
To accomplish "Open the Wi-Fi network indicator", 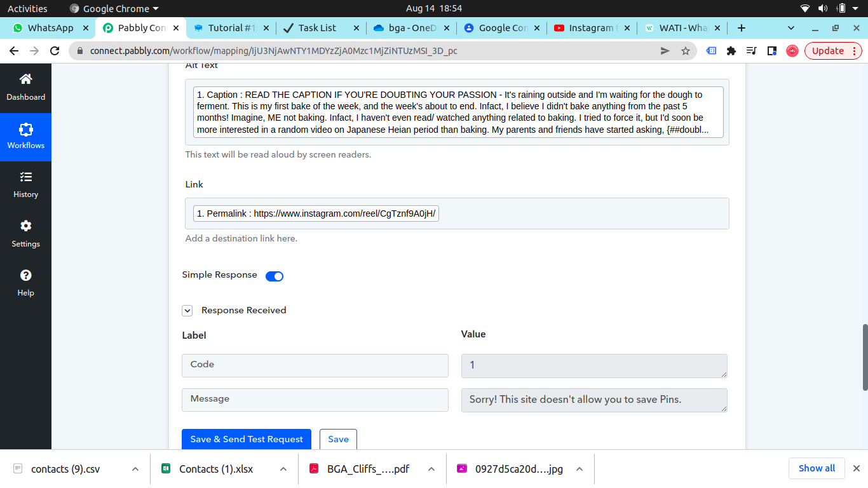I will point(805,8).
